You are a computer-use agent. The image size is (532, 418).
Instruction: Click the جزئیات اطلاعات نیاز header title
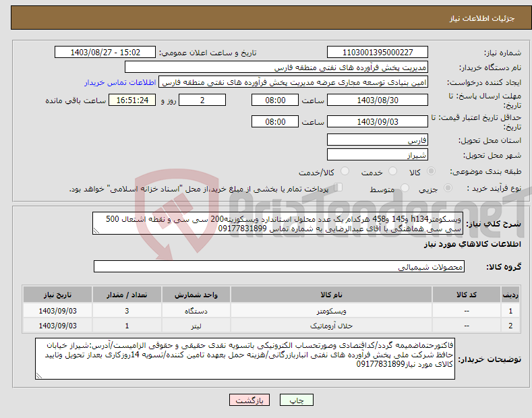pos(482,18)
